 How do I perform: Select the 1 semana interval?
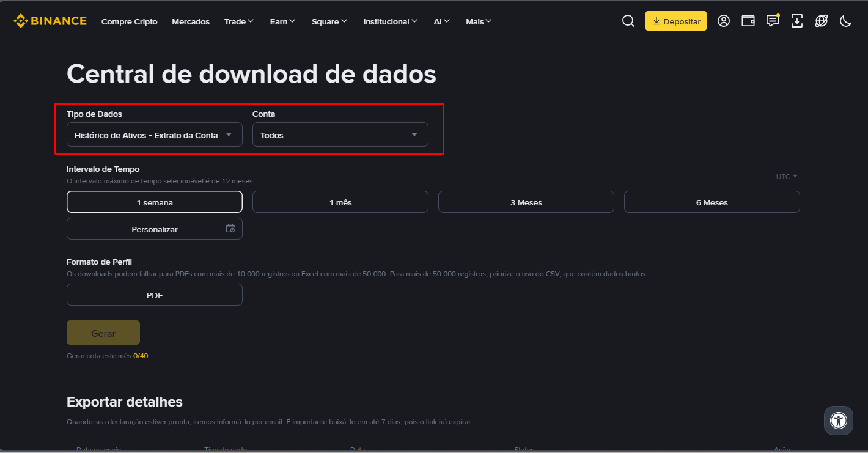[155, 202]
